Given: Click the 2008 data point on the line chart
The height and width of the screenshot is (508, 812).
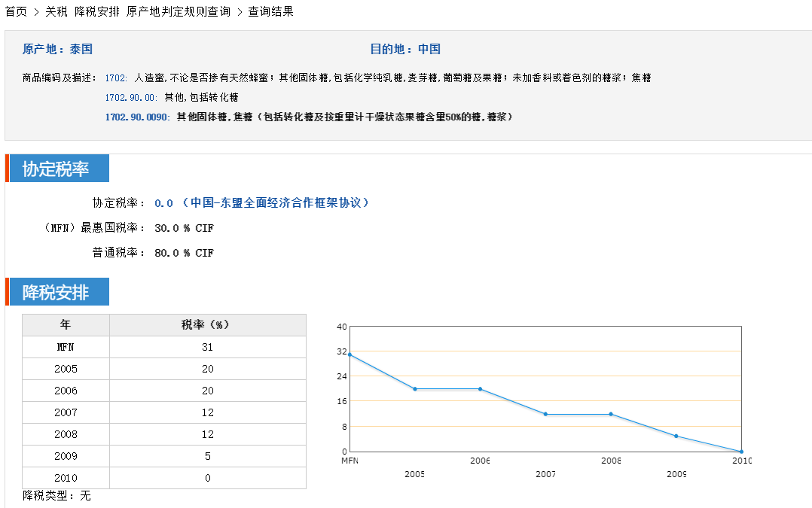Looking at the screenshot, I should [x=611, y=414].
